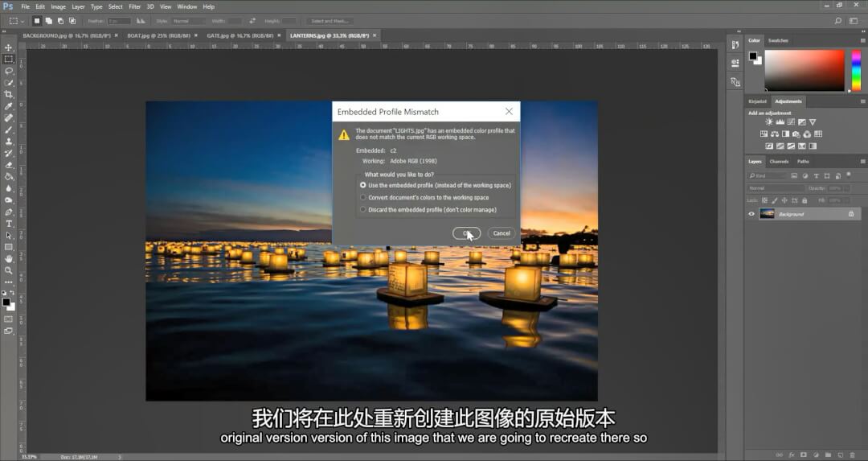This screenshot has height=461, width=868.
Task: Open the Layers panel options menu
Action: point(859,161)
